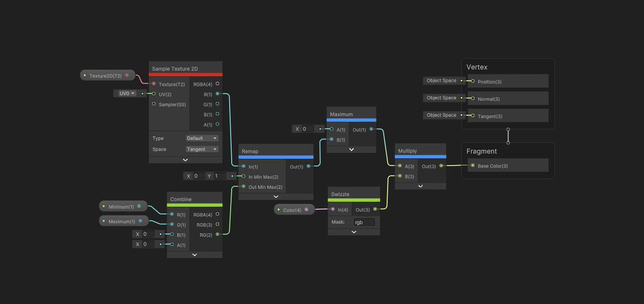This screenshot has height=304, width=644.
Task: Click the UV(2) input port
Action: [154, 94]
